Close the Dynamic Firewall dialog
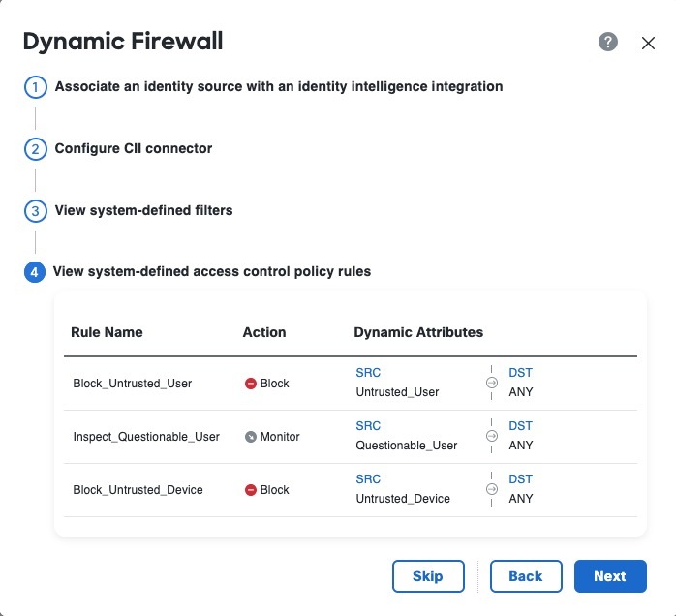 pyautogui.click(x=649, y=43)
